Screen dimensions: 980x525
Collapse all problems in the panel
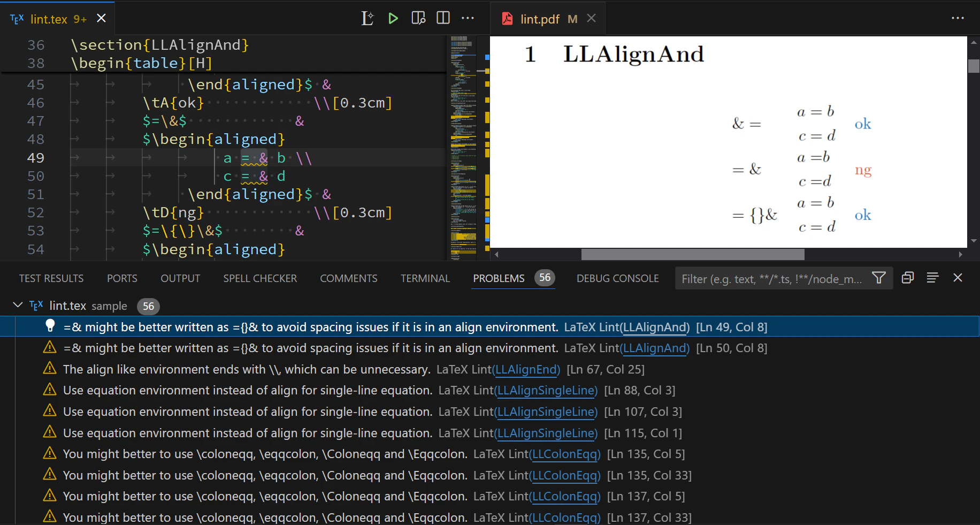tap(907, 278)
